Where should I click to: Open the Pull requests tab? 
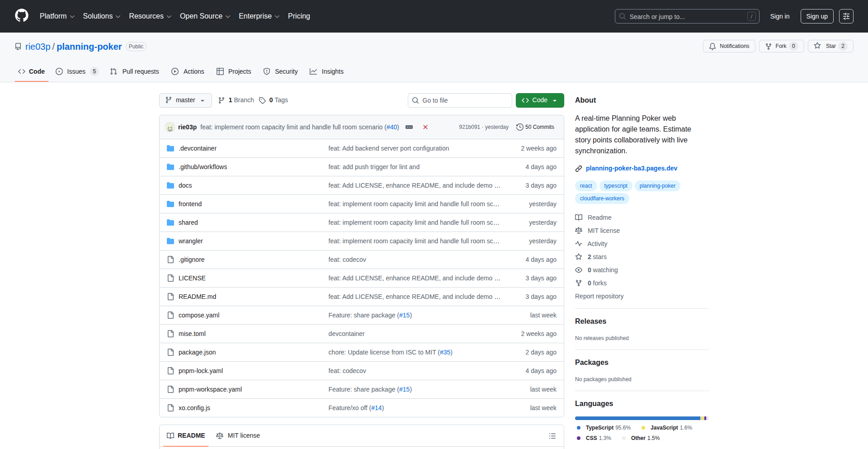coord(135,71)
